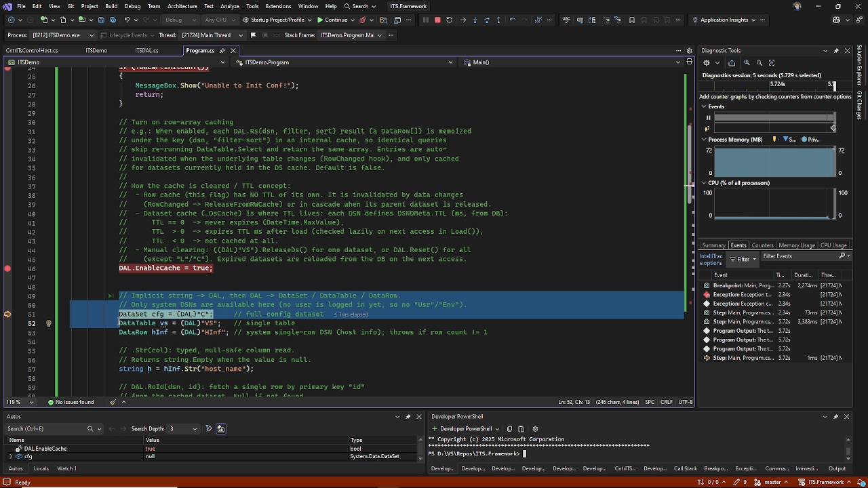Viewport: 868px width, 488px height.
Task: Click the Step Out arrow icon
Action: click(499, 20)
